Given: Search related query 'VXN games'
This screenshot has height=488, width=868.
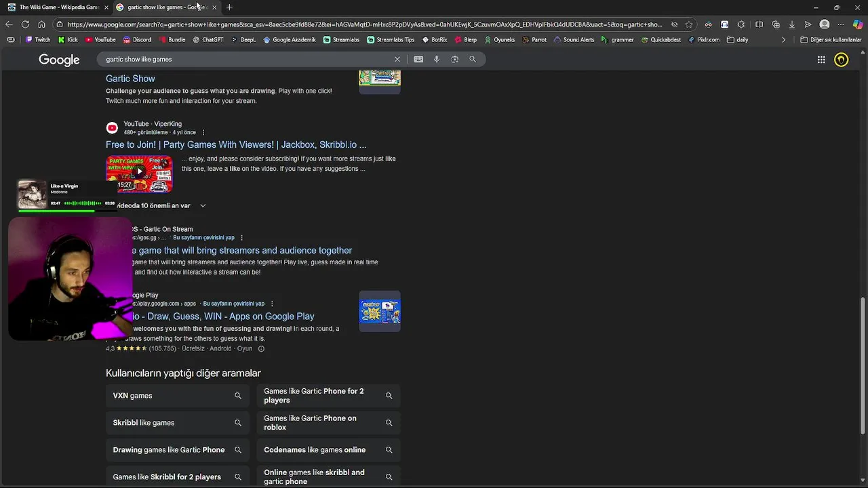Looking at the screenshot, I should [177, 396].
